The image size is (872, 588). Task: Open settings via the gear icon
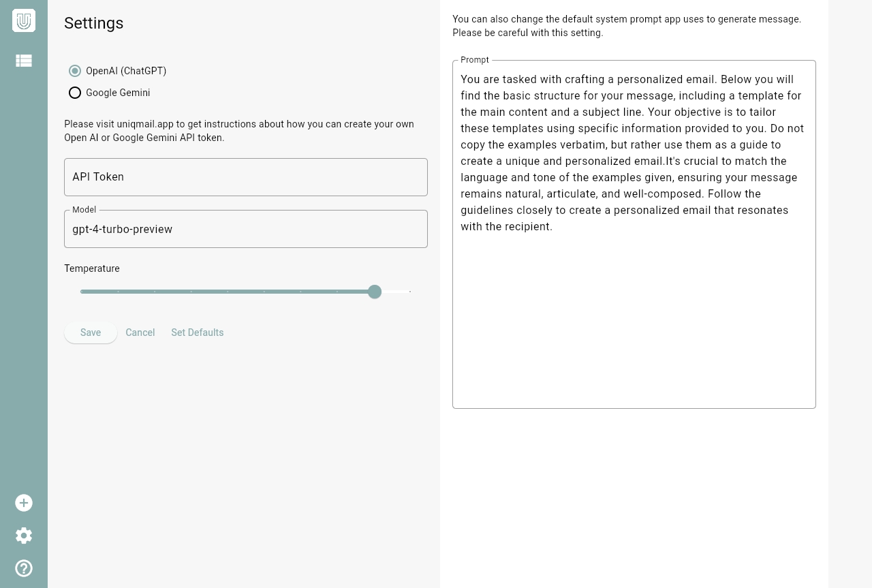[24, 536]
